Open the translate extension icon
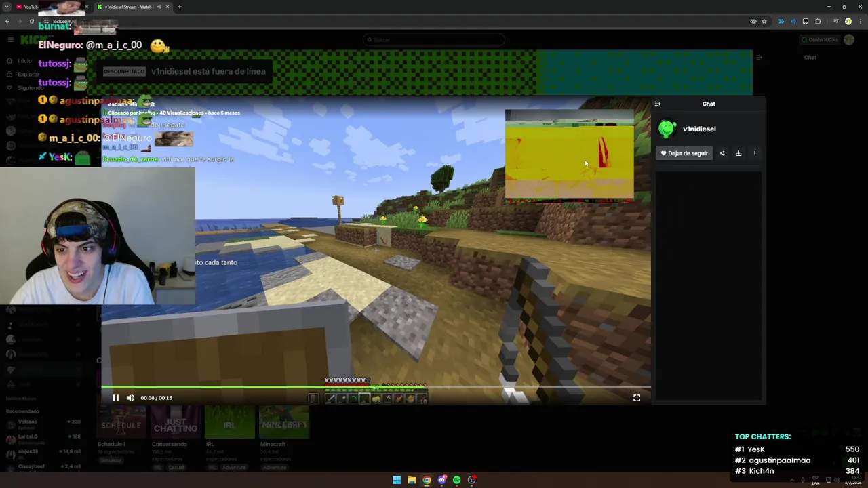Viewport: 868px width, 488px height. coord(781,21)
